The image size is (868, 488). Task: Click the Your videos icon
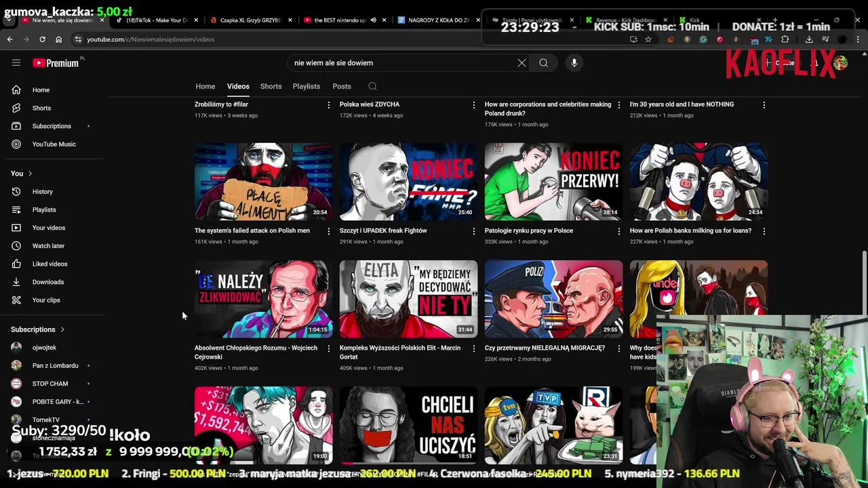[x=16, y=228]
